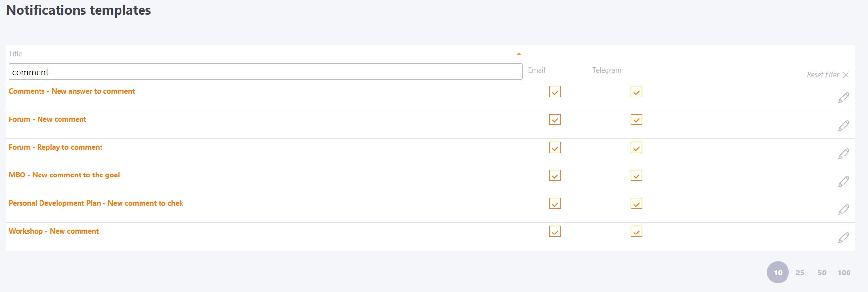Viewport: 868px width, 292px height.
Task: Edit MBO - New comment to the goal
Action: (x=844, y=181)
